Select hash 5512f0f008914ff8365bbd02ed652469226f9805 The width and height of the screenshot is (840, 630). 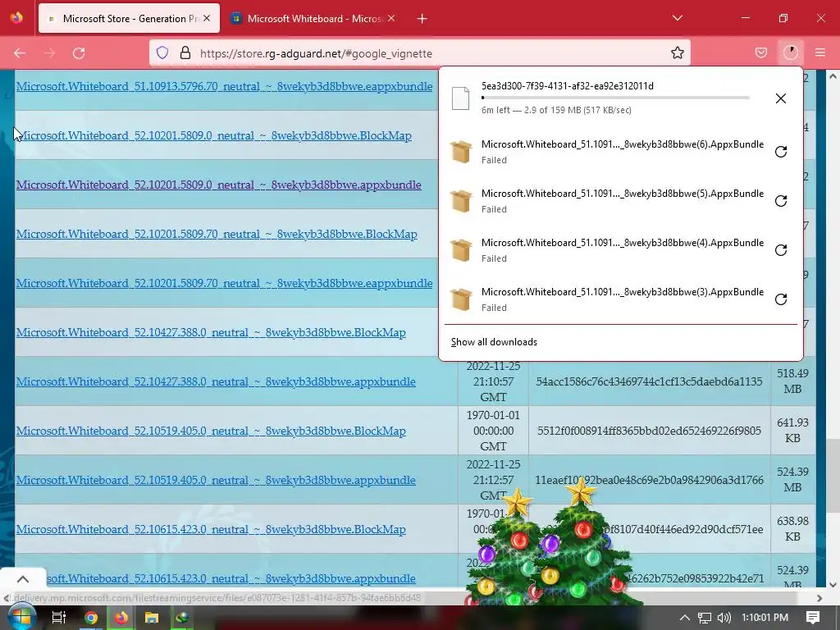649,431
